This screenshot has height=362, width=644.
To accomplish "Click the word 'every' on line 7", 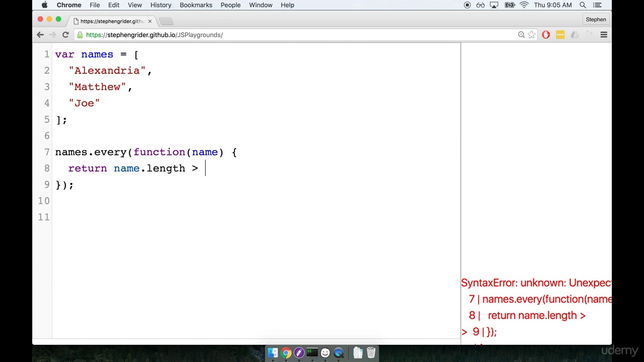I will pos(110,152).
